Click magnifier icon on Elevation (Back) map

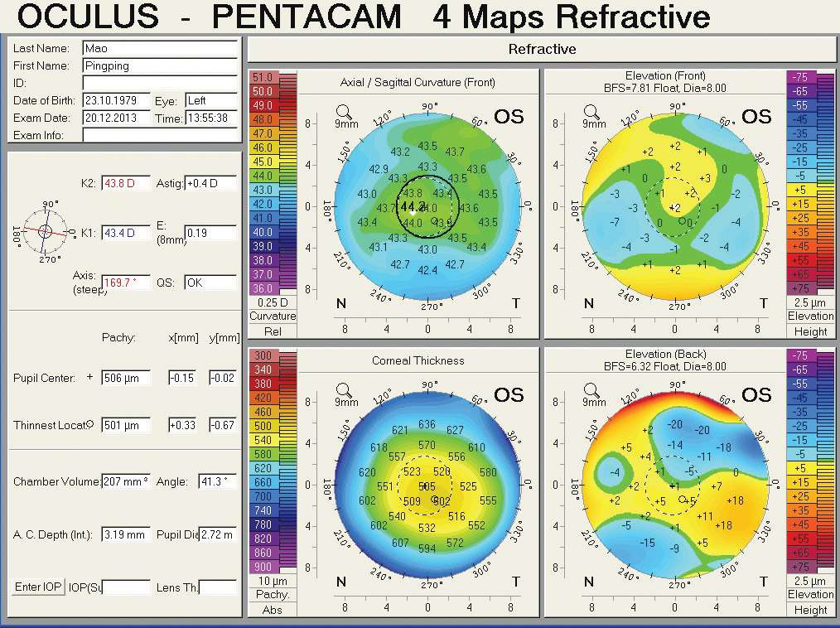[591, 389]
